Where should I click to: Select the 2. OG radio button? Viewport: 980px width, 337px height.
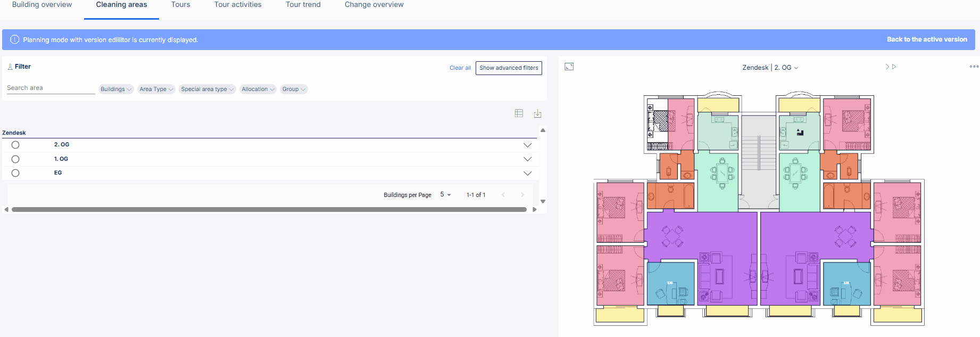coord(15,145)
